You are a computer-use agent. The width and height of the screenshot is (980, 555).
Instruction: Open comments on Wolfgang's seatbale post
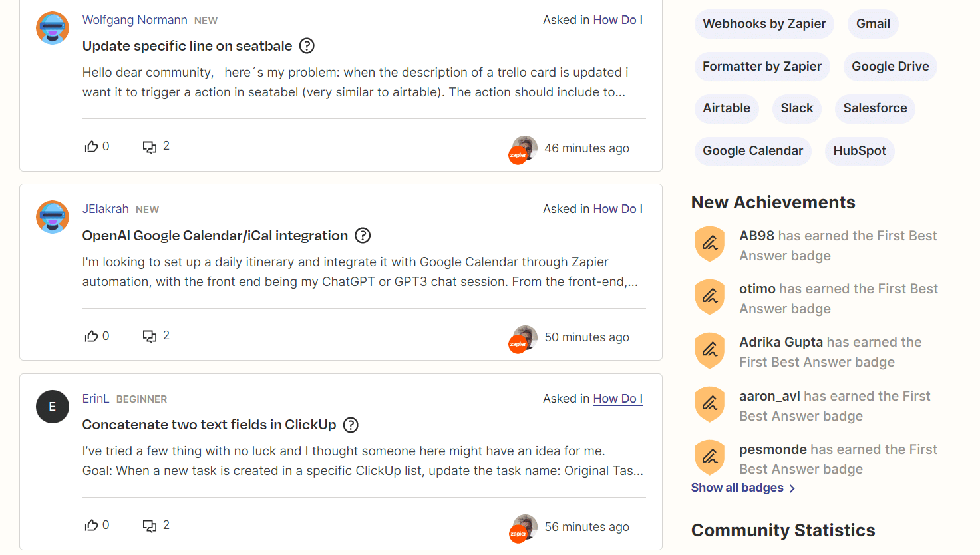(x=150, y=146)
